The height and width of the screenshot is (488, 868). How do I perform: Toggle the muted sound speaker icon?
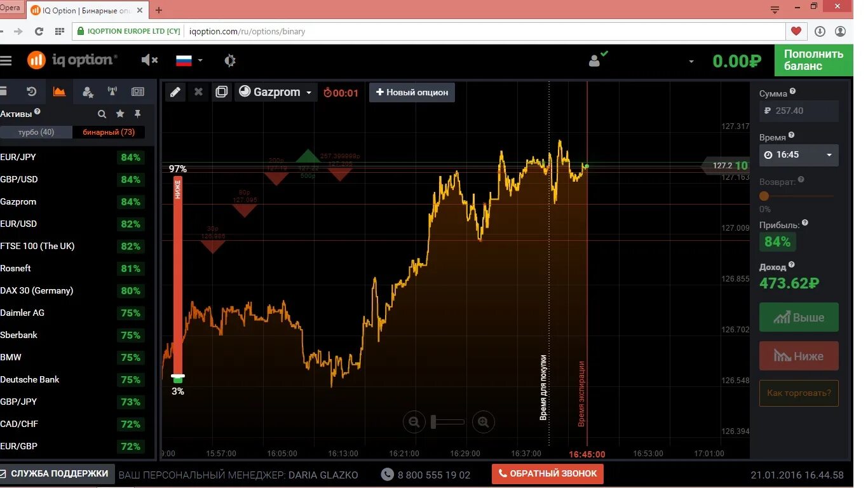pos(149,60)
